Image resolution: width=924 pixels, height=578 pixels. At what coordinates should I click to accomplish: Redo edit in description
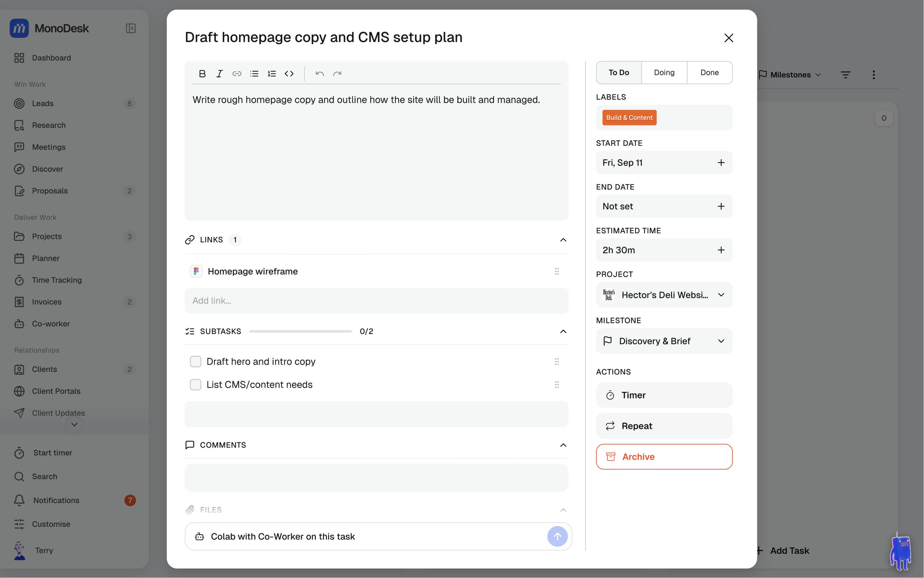[x=337, y=74]
